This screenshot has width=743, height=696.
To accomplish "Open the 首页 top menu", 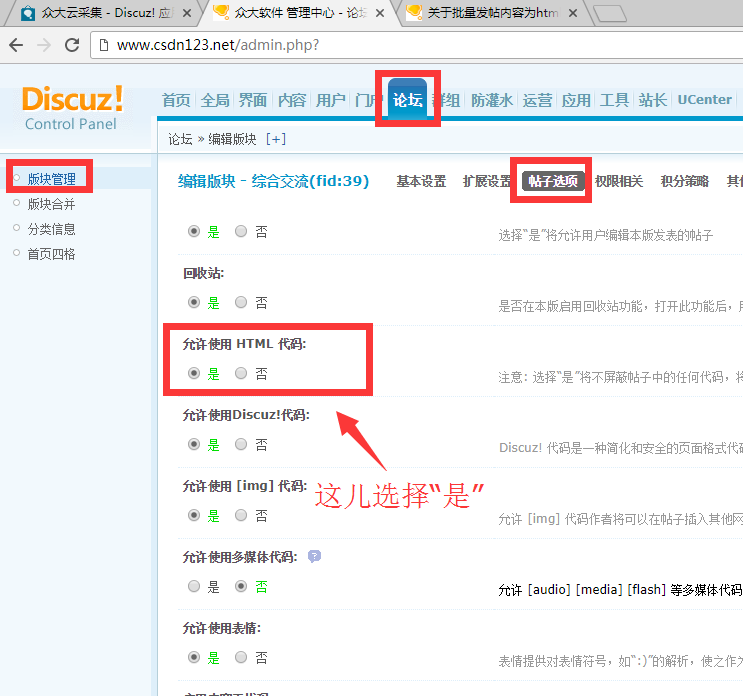I will pyautogui.click(x=176, y=100).
